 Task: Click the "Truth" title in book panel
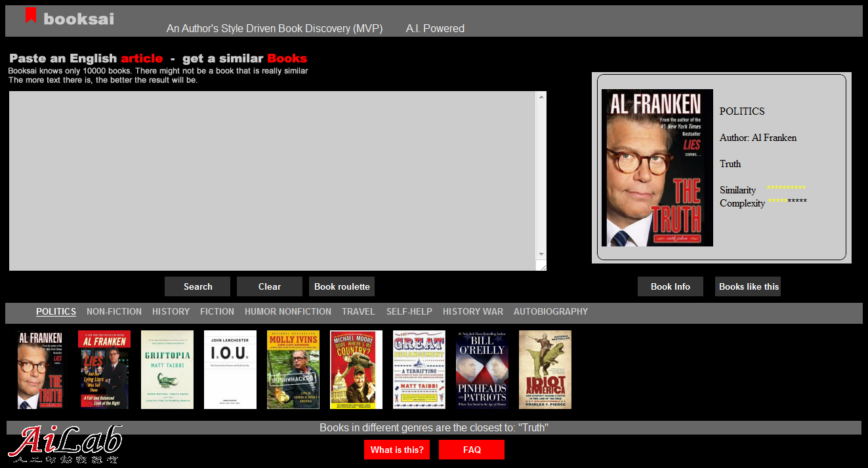click(x=730, y=164)
